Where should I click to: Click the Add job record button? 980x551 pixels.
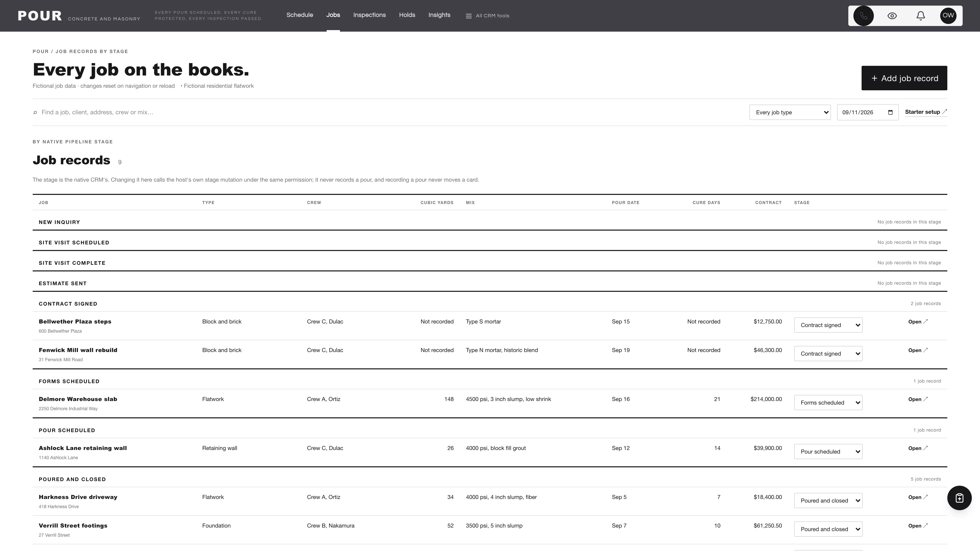904,78
